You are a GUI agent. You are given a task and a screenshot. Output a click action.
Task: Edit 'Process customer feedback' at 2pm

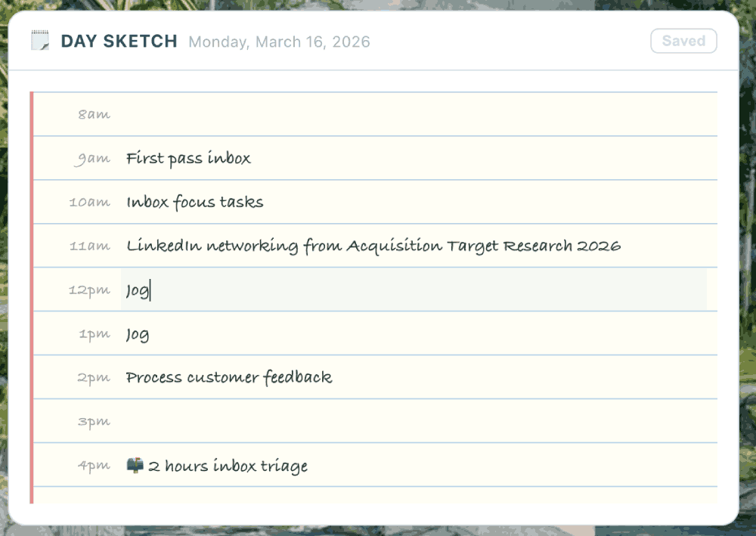(229, 378)
